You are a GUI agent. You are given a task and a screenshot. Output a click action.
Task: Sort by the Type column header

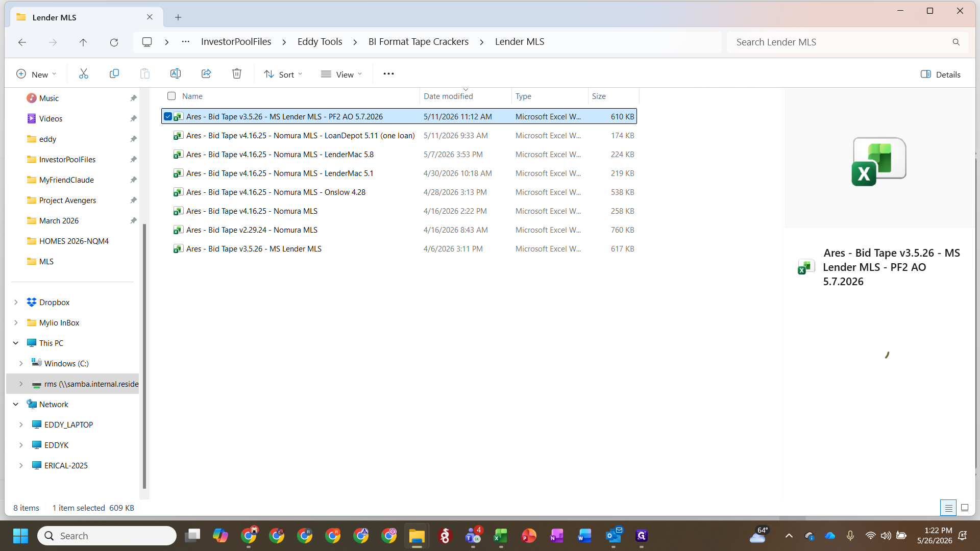click(523, 96)
